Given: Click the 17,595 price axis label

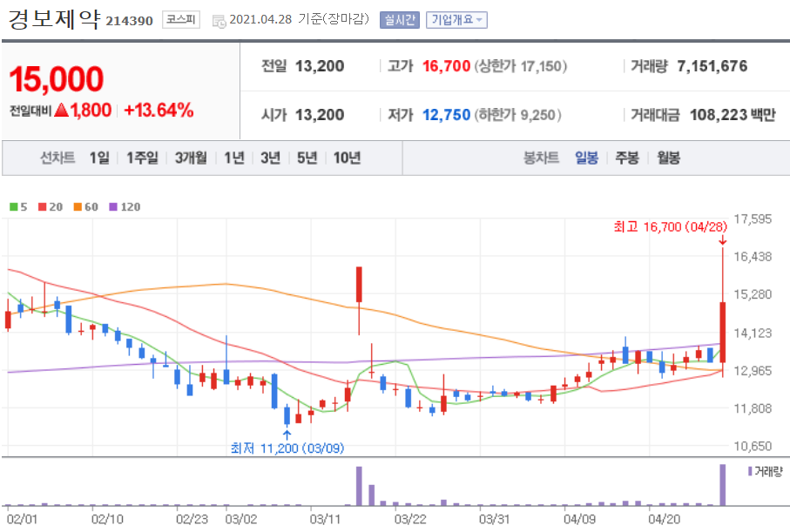Looking at the screenshot, I should tap(753, 219).
